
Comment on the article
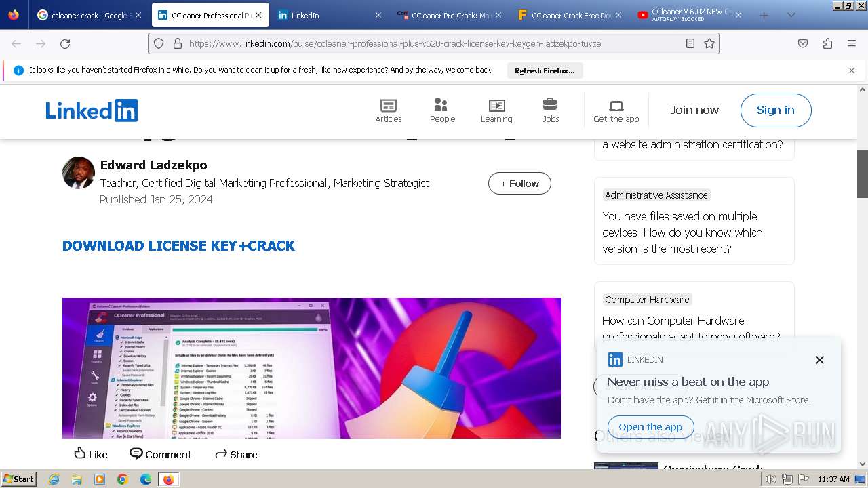click(x=161, y=454)
